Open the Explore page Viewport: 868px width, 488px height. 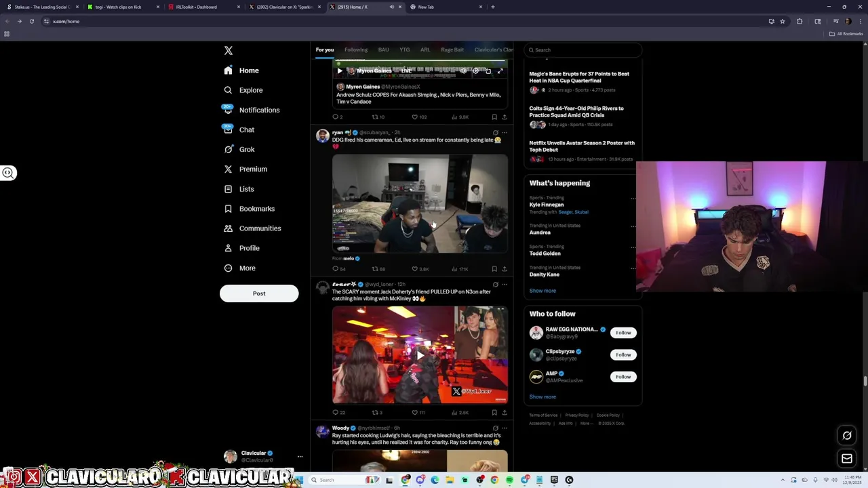coord(243,90)
